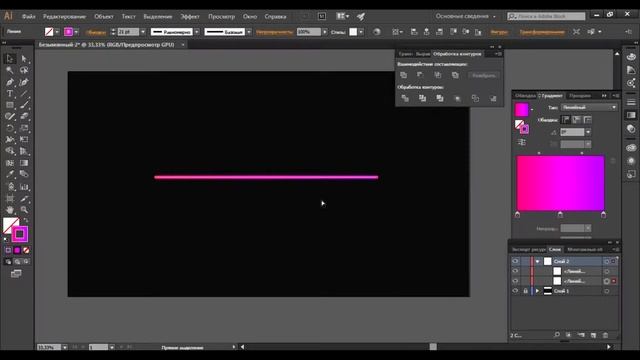The height and width of the screenshot is (360, 640).
Task: Click the Reverse Gradient icon
Action: click(522, 142)
